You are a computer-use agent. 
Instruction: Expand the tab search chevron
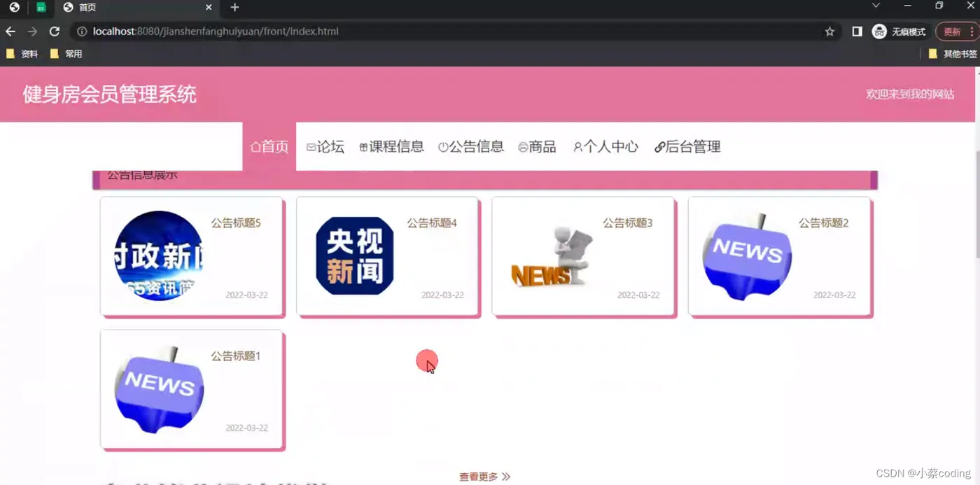[876, 6]
